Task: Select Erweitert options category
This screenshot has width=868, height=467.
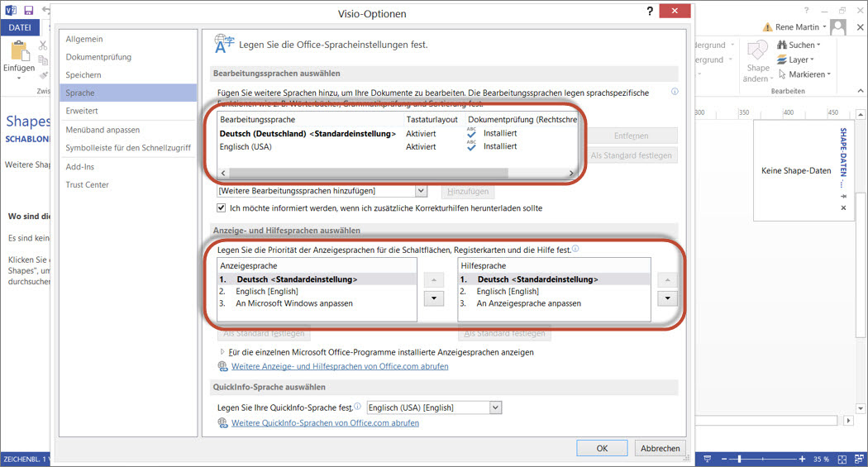Action: [x=128, y=112]
